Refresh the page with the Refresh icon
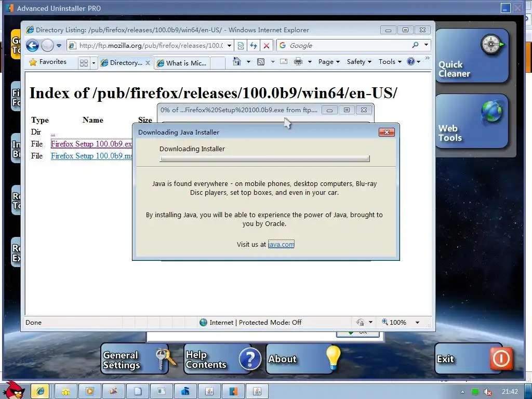Screen dimensions: 532x399 coord(253,46)
